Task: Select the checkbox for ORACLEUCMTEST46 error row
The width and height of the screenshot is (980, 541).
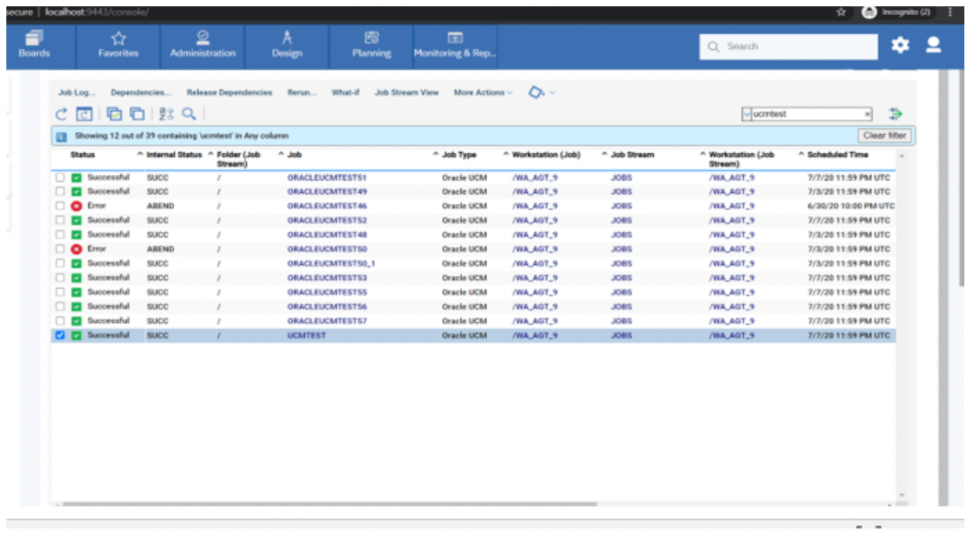Action: pos(60,206)
